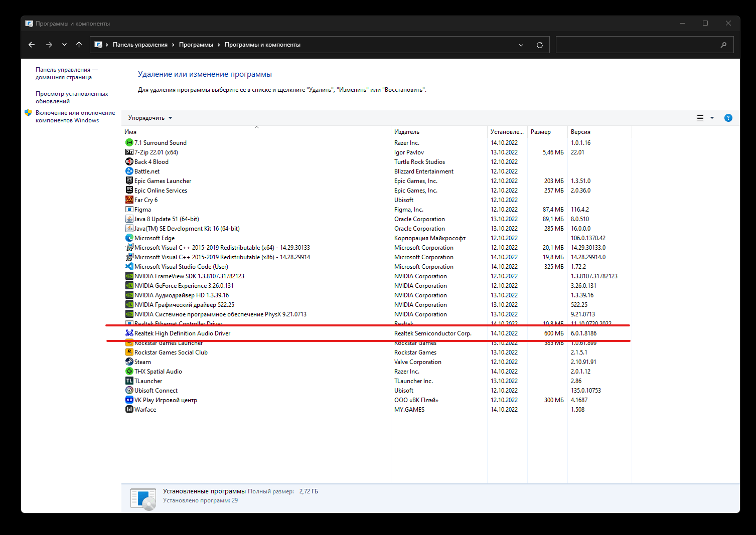Click the VK Play Игровой центр icon
Viewport: 756px width, 535px height.
coord(129,400)
